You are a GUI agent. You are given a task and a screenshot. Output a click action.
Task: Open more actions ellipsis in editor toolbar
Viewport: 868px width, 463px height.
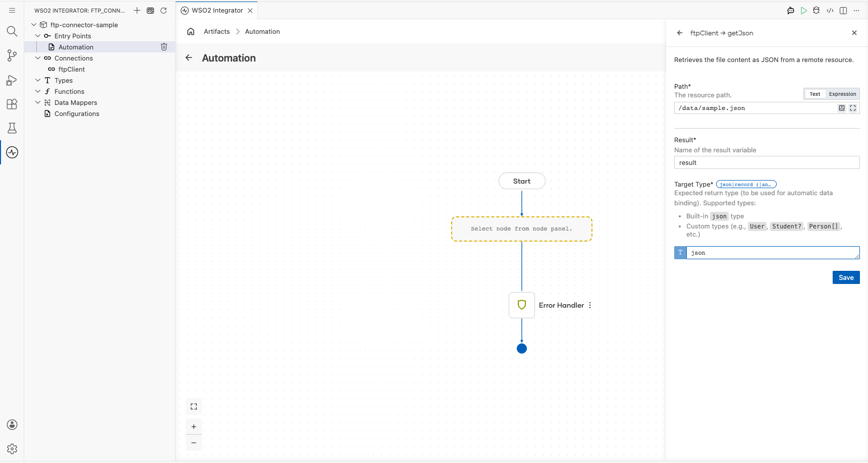coord(856,10)
